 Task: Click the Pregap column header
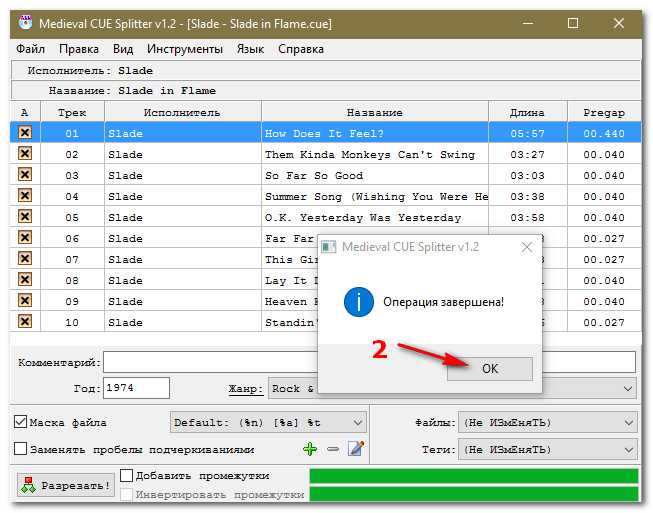point(604,112)
